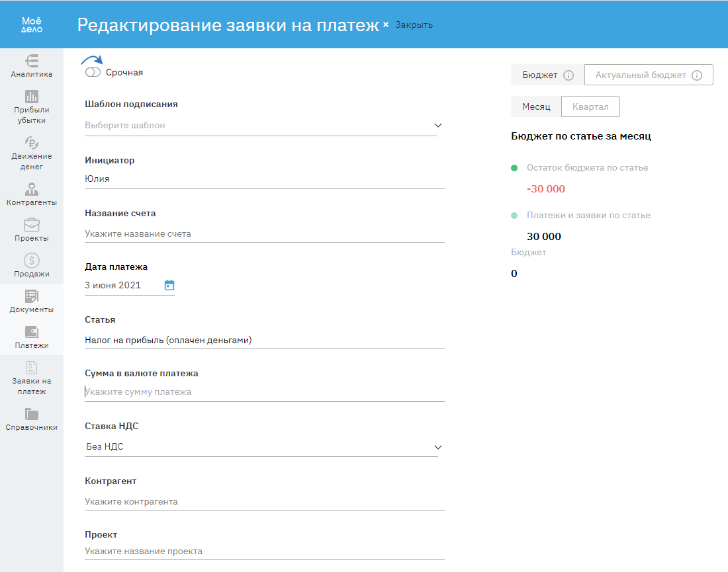
Task: Open Аналитика section icon in sidebar
Action: (x=31, y=60)
